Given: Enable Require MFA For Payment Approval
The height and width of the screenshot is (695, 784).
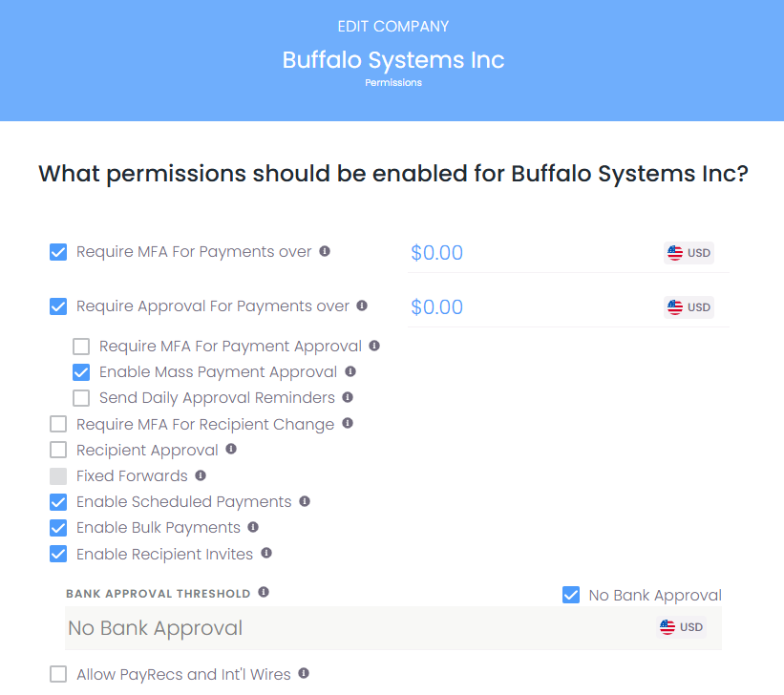Looking at the screenshot, I should [x=81, y=347].
